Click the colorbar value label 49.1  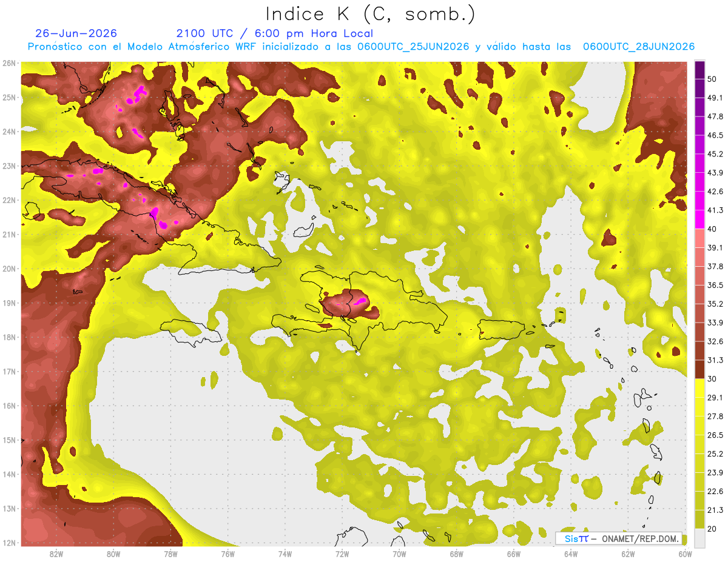pyautogui.click(x=715, y=98)
